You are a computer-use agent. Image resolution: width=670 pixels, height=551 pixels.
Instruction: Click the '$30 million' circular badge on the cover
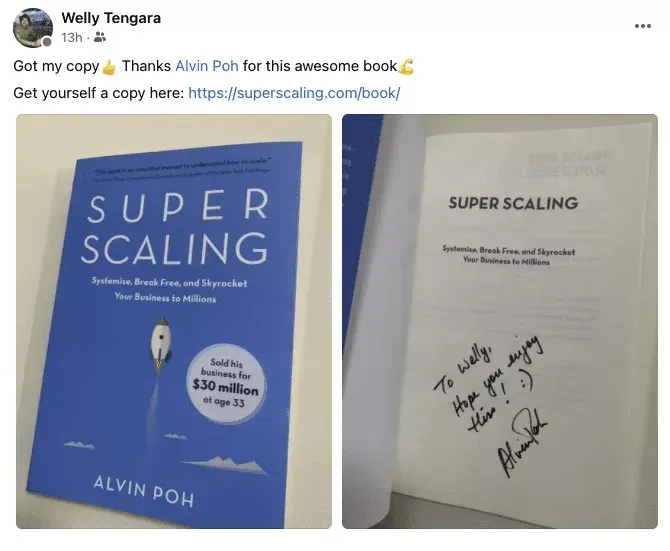pos(226,383)
